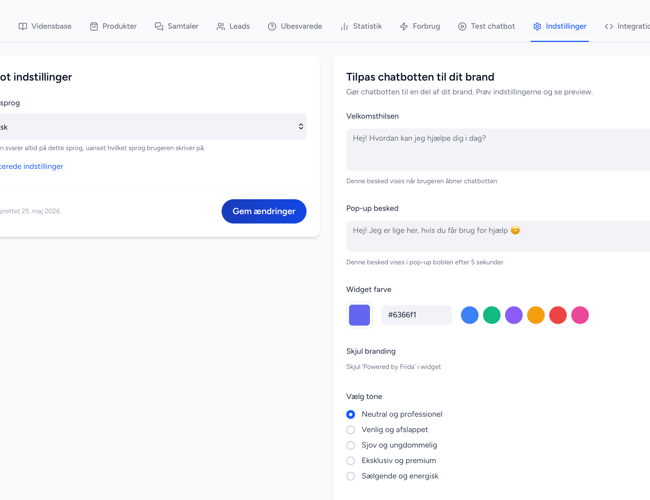
Task: Switch to the Vidensbase tab
Action: point(45,26)
